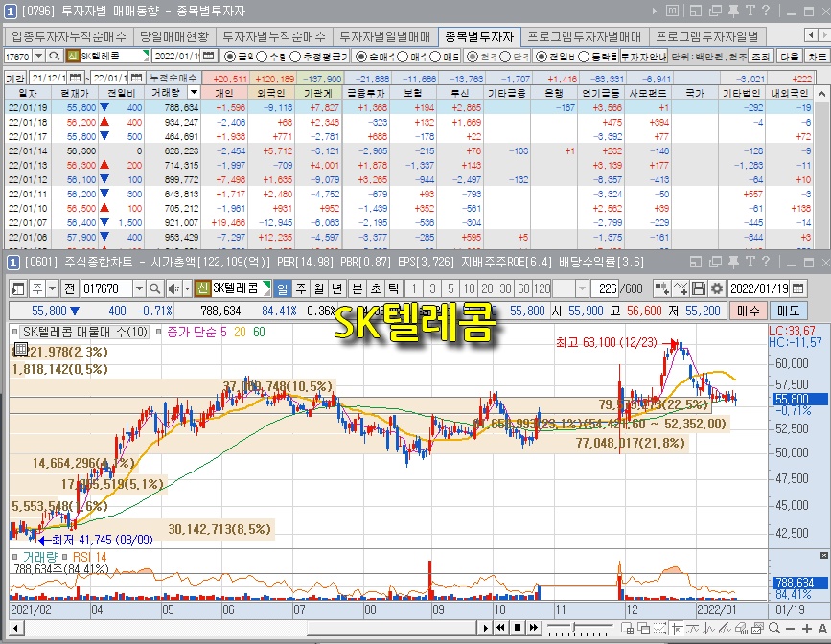Click the bar count field showing 226
831x644 pixels.
coord(603,288)
